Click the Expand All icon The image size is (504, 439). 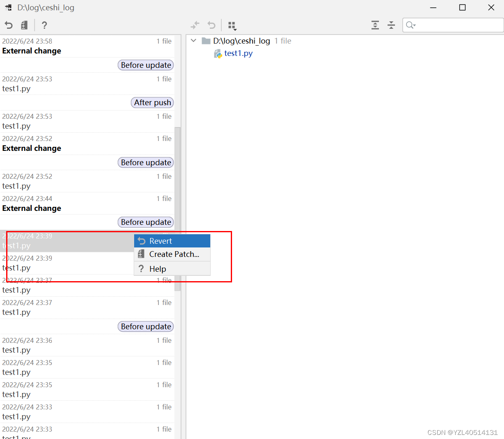(375, 25)
